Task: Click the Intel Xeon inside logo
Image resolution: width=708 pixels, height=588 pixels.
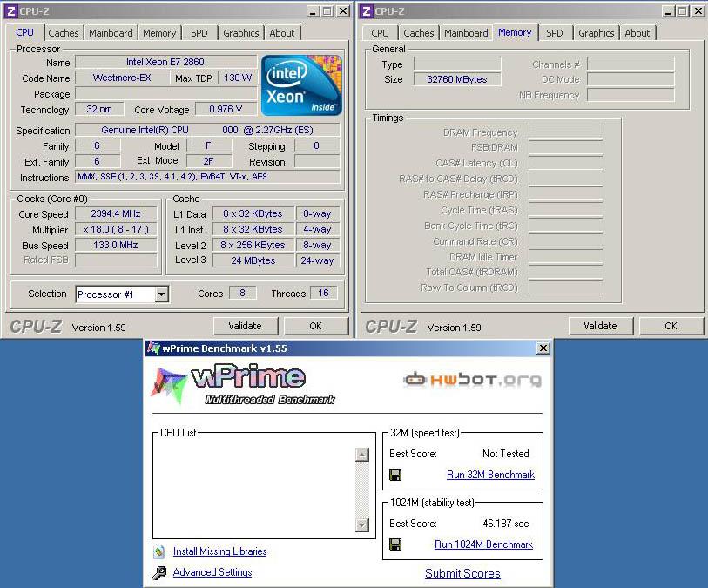Action: [301, 84]
